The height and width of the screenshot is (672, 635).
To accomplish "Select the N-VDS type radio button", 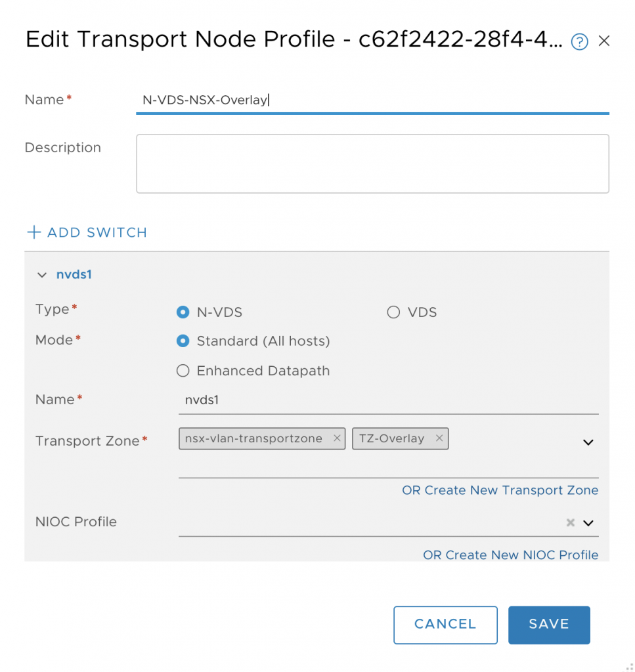I will pyautogui.click(x=183, y=312).
